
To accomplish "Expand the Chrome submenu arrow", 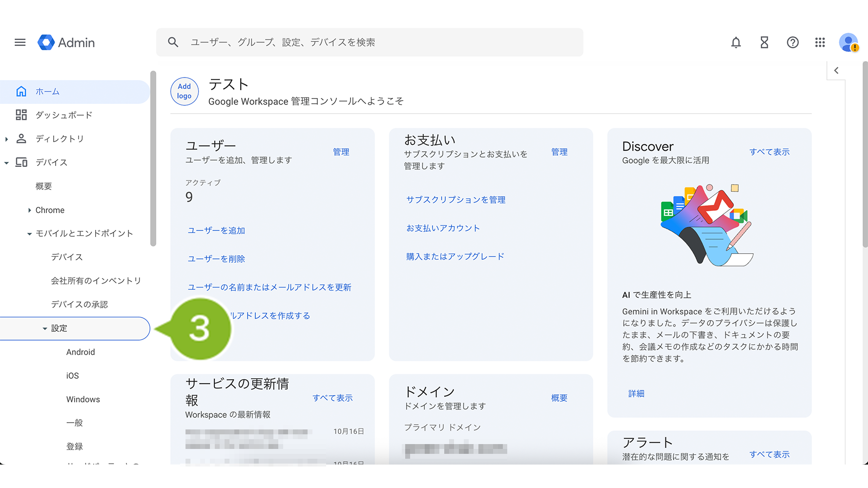I will 29,210.
